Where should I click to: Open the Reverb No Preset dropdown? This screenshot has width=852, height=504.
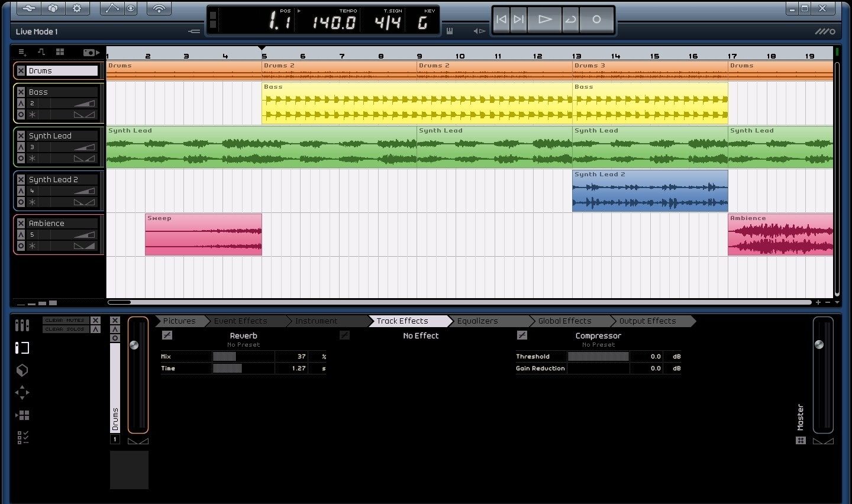pos(244,344)
